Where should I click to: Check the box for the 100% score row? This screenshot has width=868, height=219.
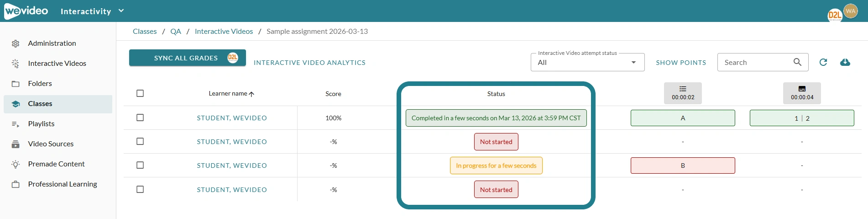tap(140, 118)
